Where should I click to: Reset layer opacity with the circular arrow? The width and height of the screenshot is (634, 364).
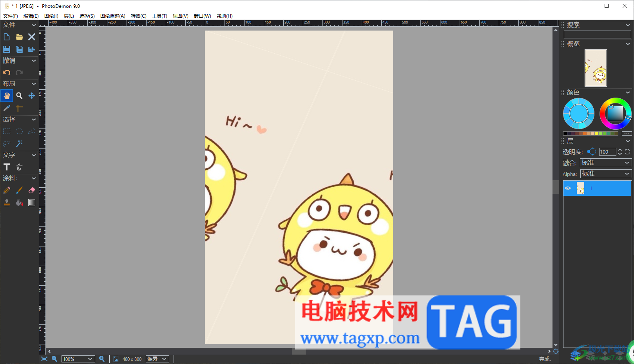tap(627, 152)
